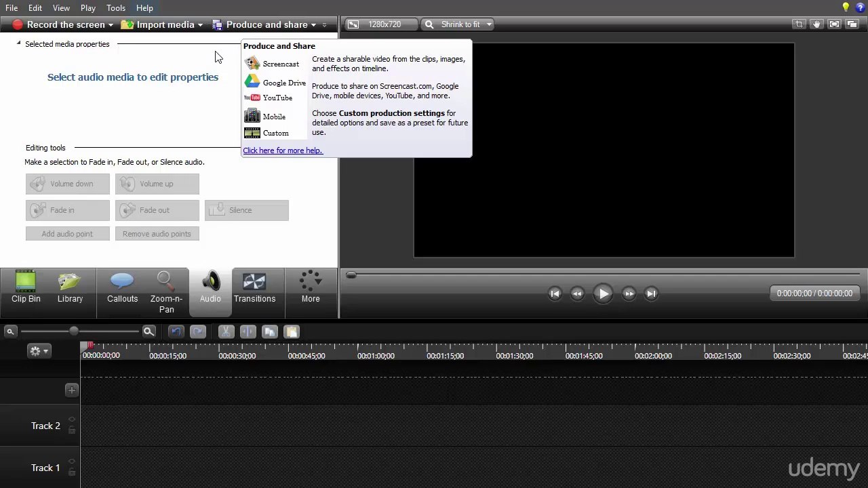Click the Volume down button
Image resolution: width=868 pixels, height=488 pixels.
68,184
